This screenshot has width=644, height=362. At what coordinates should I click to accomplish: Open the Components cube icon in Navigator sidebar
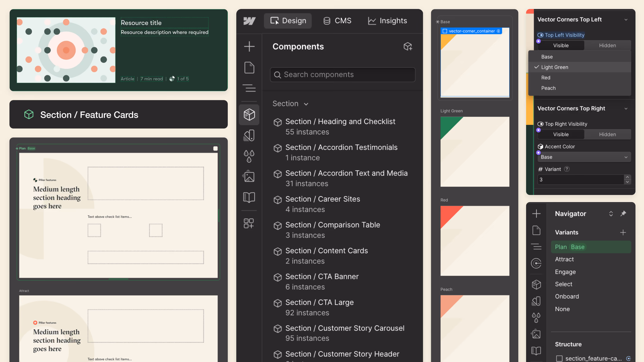click(x=536, y=285)
